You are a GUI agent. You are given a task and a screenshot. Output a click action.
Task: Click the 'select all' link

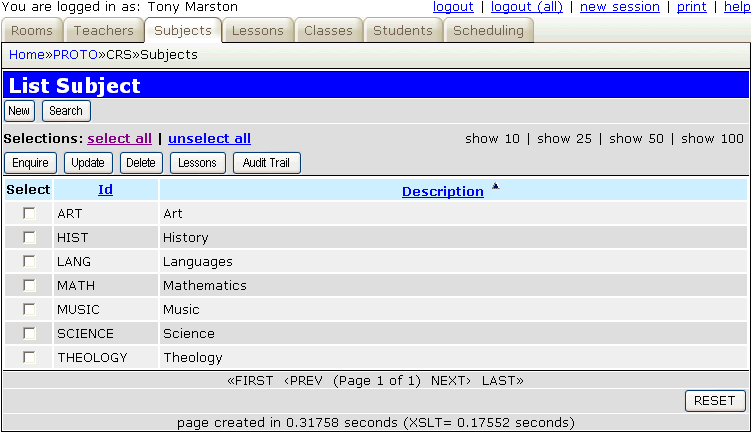(119, 138)
